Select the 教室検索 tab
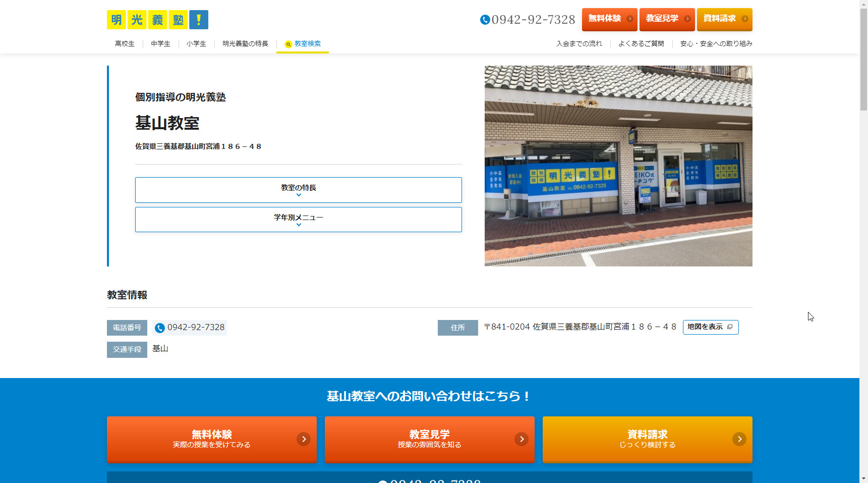868x483 pixels. 303,44
